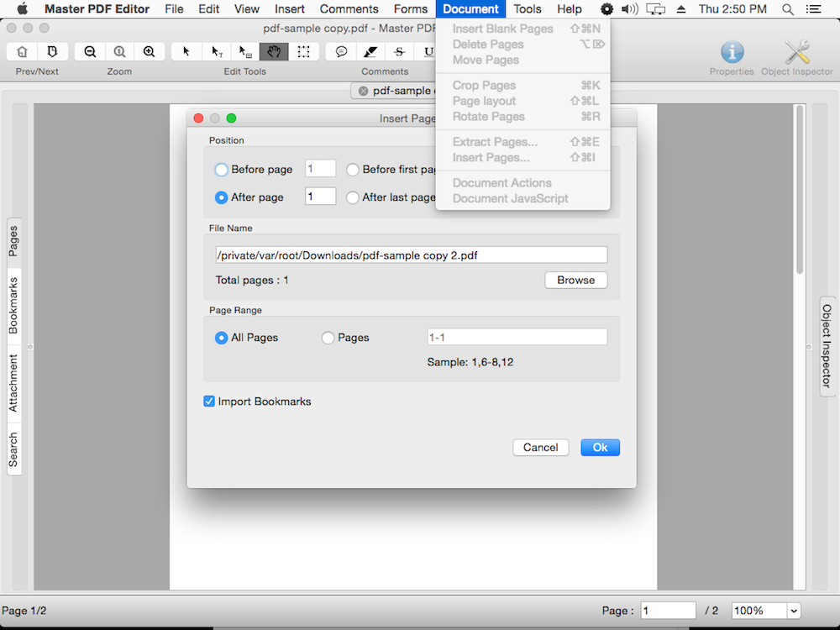The width and height of the screenshot is (840, 630).
Task: Click the File Name path field
Action: (412, 255)
